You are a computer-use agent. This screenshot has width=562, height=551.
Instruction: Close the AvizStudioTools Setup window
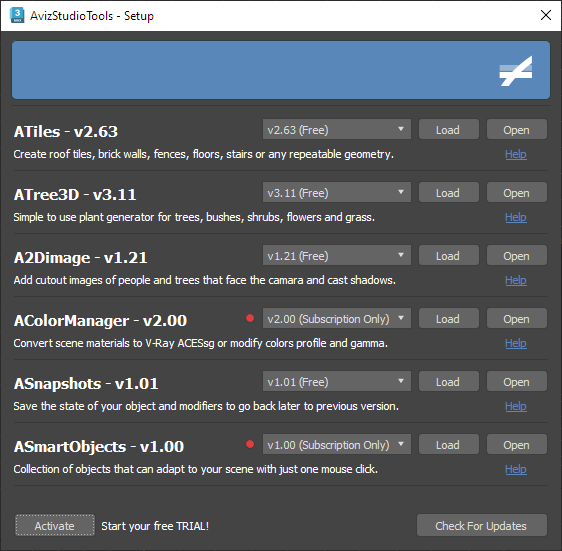[x=546, y=15]
